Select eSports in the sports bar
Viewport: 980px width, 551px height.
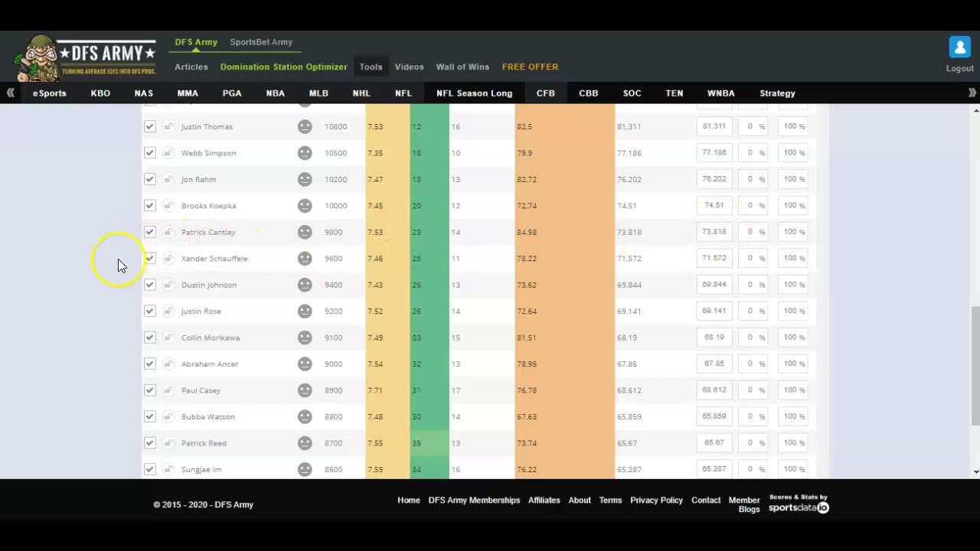(50, 93)
